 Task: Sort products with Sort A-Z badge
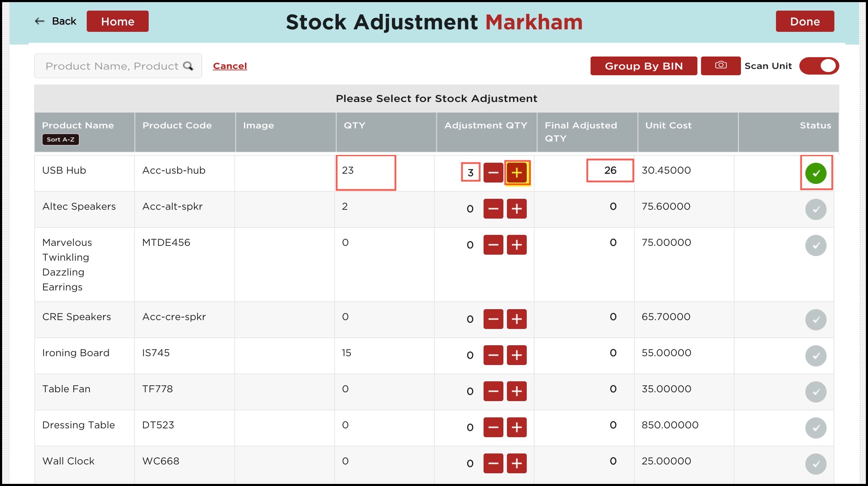[61, 139]
